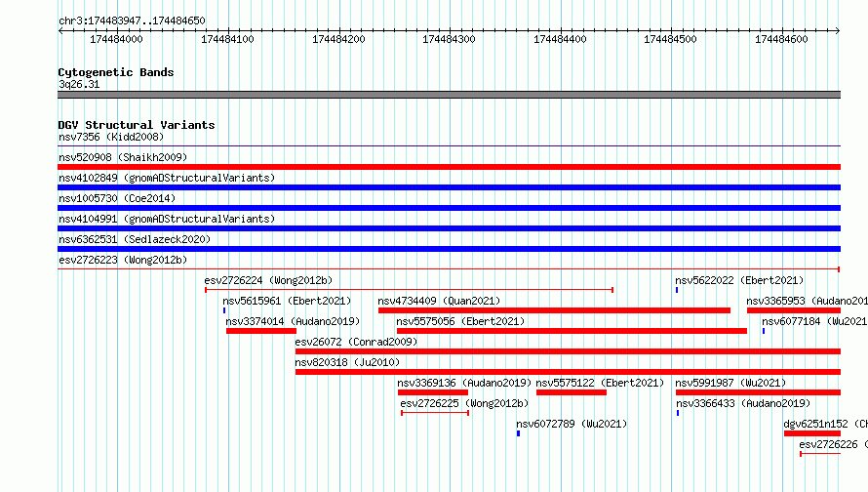
Task: Click the left arrow on the ruler
Action: pos(60,30)
